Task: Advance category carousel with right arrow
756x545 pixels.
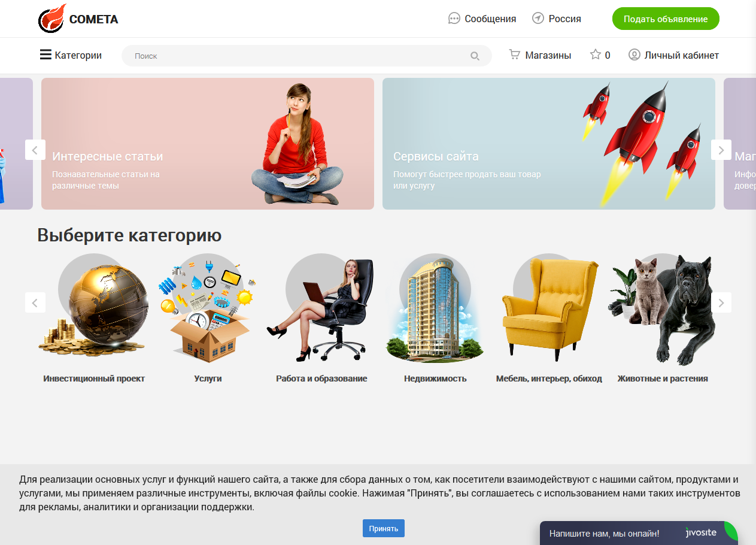Action: coord(721,302)
